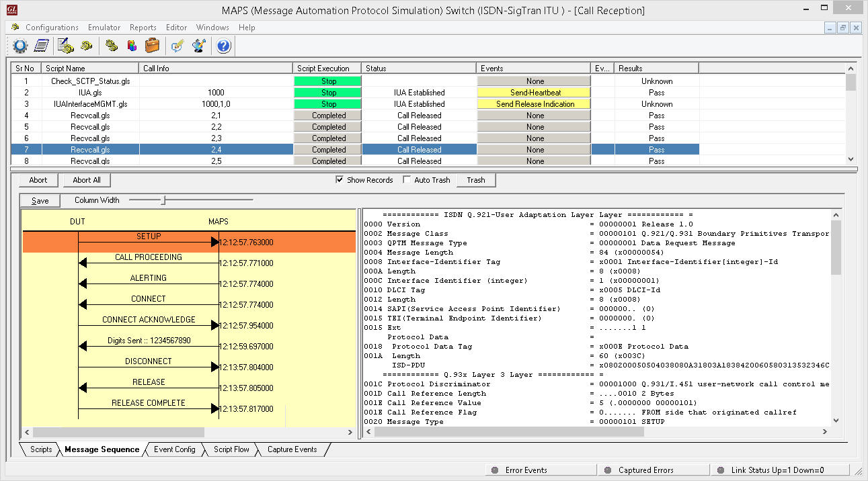Click the decode pane vertical scrollbar thumb

(x=836, y=247)
